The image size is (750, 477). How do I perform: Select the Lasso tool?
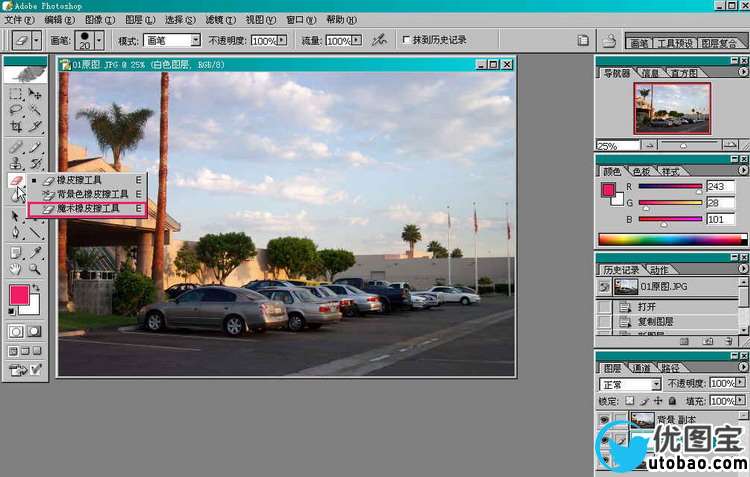[x=15, y=111]
